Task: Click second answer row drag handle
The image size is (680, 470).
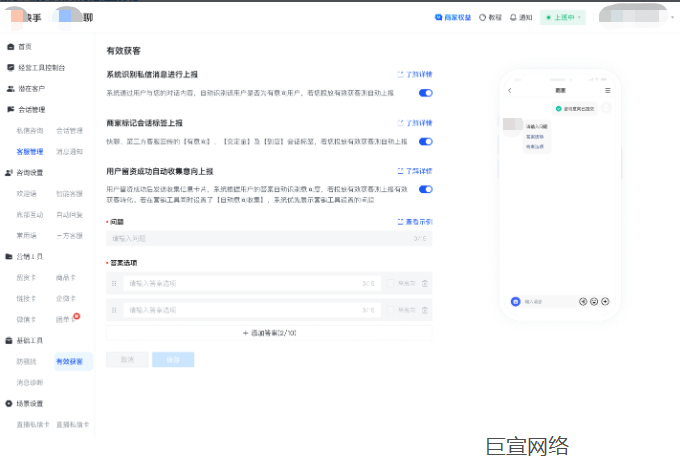Action: (114, 310)
